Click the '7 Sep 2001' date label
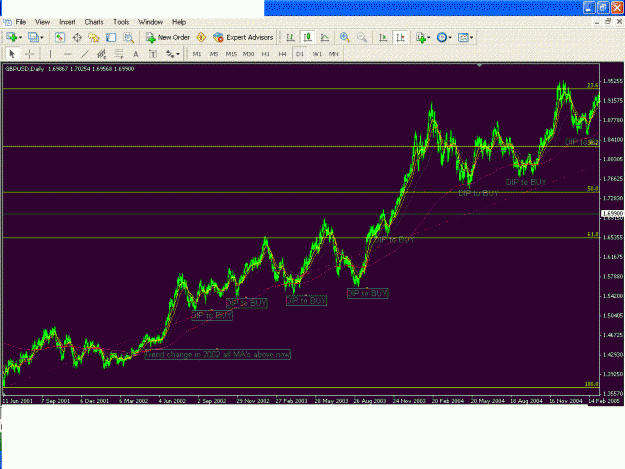This screenshot has width=625, height=469. (55, 400)
